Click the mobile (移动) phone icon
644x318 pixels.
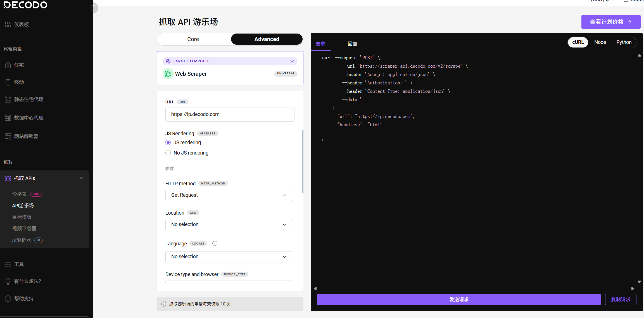[x=8, y=82]
